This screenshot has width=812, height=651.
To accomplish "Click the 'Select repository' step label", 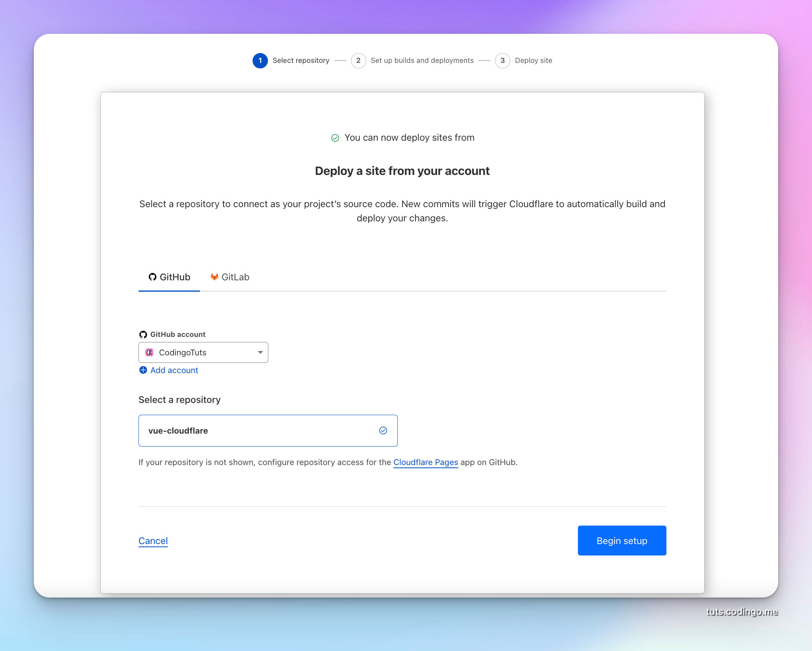I will (301, 61).
